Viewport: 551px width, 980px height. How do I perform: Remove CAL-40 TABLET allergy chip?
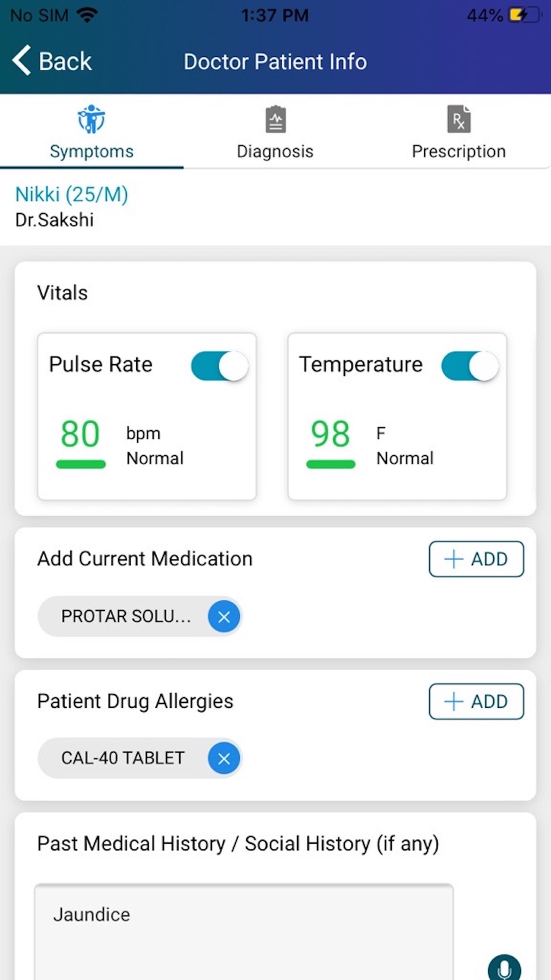[x=224, y=758]
